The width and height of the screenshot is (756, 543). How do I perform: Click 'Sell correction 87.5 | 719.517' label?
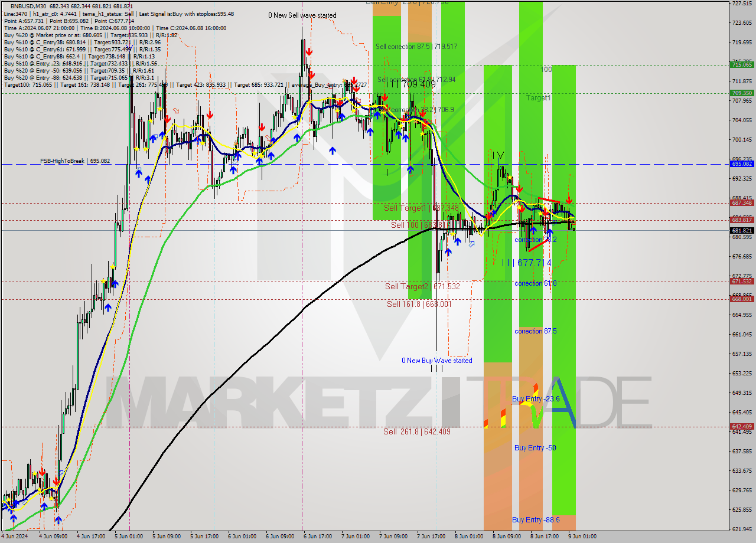click(416, 46)
